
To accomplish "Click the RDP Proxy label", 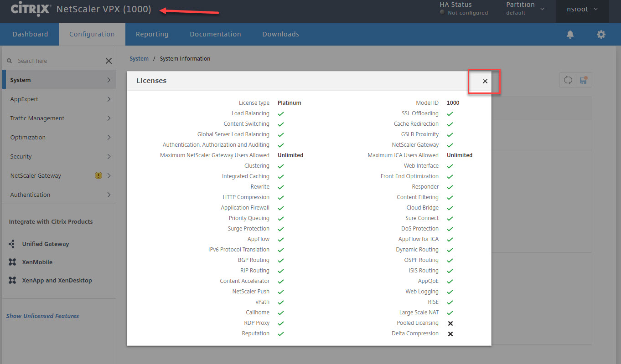I will click(x=257, y=323).
